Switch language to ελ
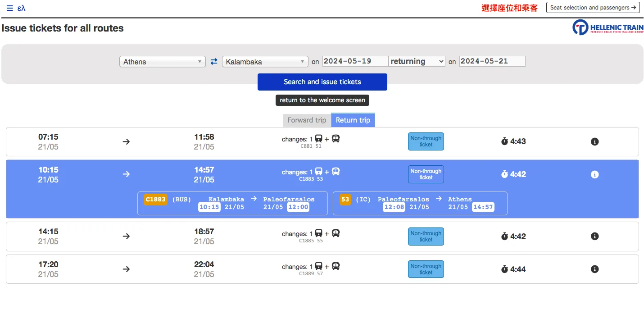The width and height of the screenshot is (644, 323). [21, 8]
